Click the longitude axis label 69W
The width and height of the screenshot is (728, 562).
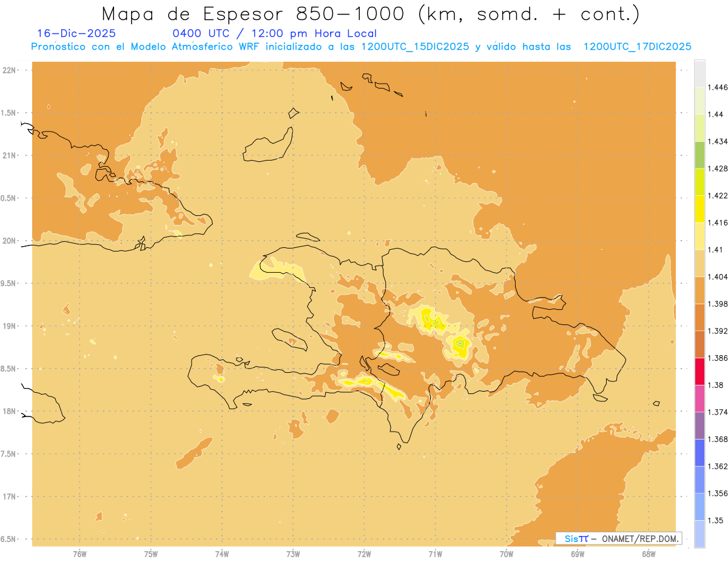pyautogui.click(x=578, y=554)
